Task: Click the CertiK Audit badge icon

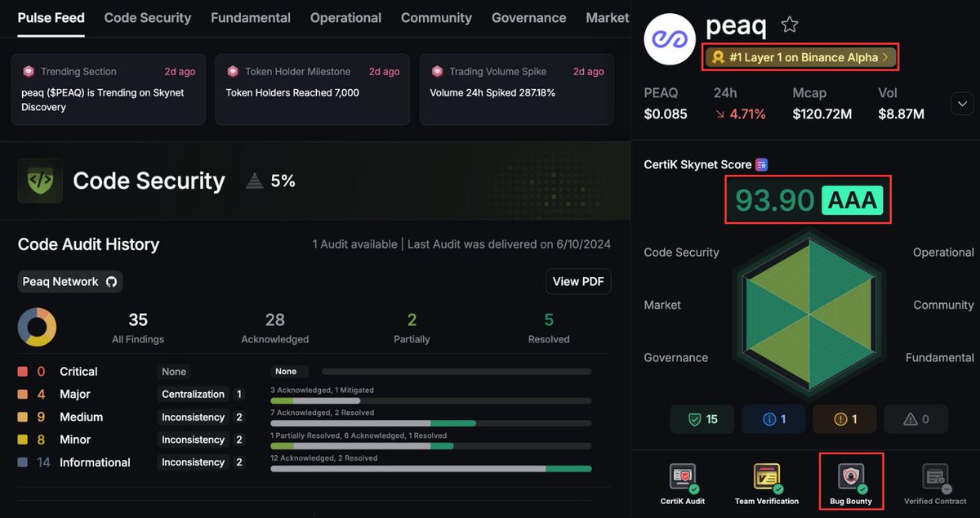Action: coord(683,478)
